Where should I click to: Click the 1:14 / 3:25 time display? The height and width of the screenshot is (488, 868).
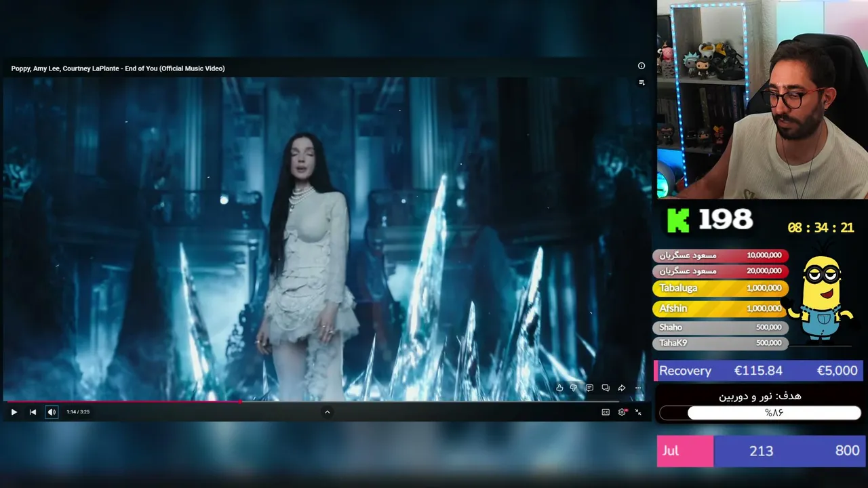click(x=78, y=412)
